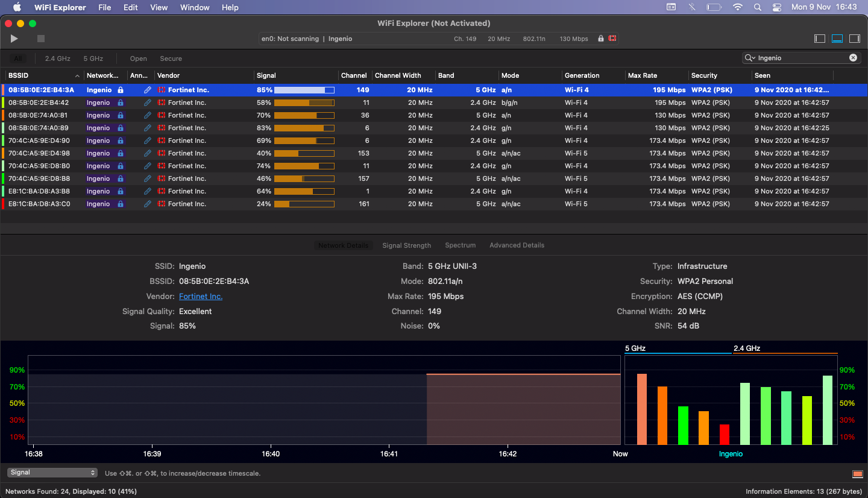The width and height of the screenshot is (868, 498).
Task: Switch to the Spectrum tab
Action: 461,245
